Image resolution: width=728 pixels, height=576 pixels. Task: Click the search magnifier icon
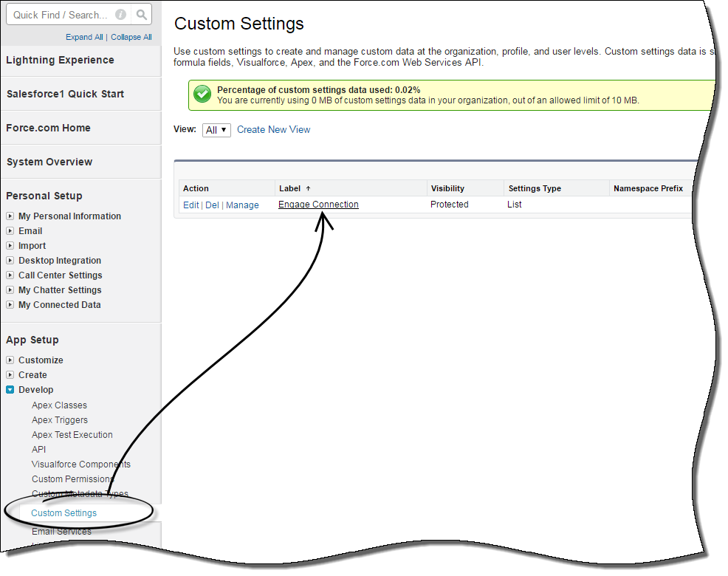[142, 15]
